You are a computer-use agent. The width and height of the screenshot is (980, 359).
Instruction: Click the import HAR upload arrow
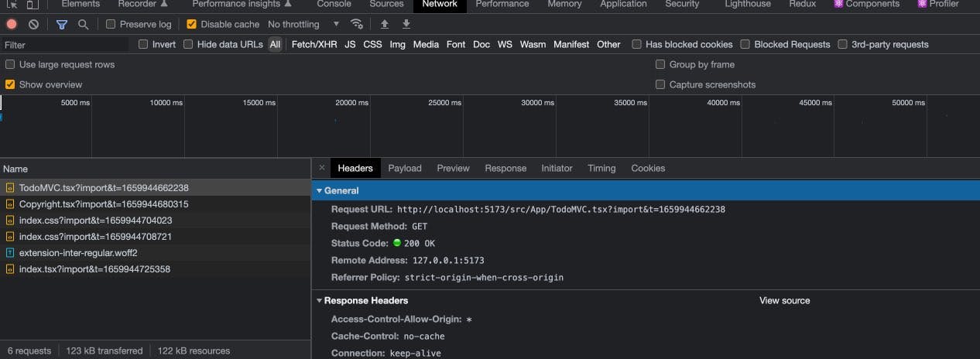click(x=385, y=24)
